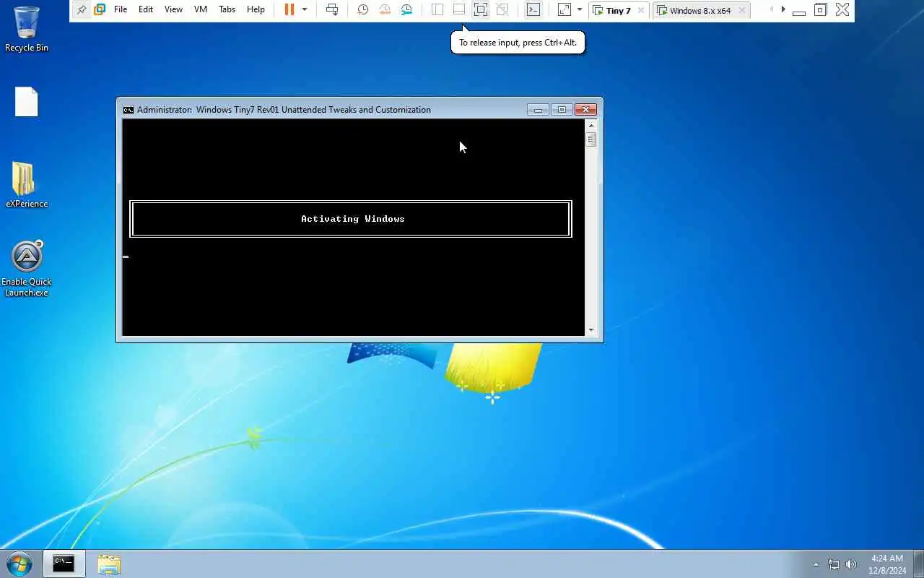Pause the virtual machine with the orange button

[289, 9]
